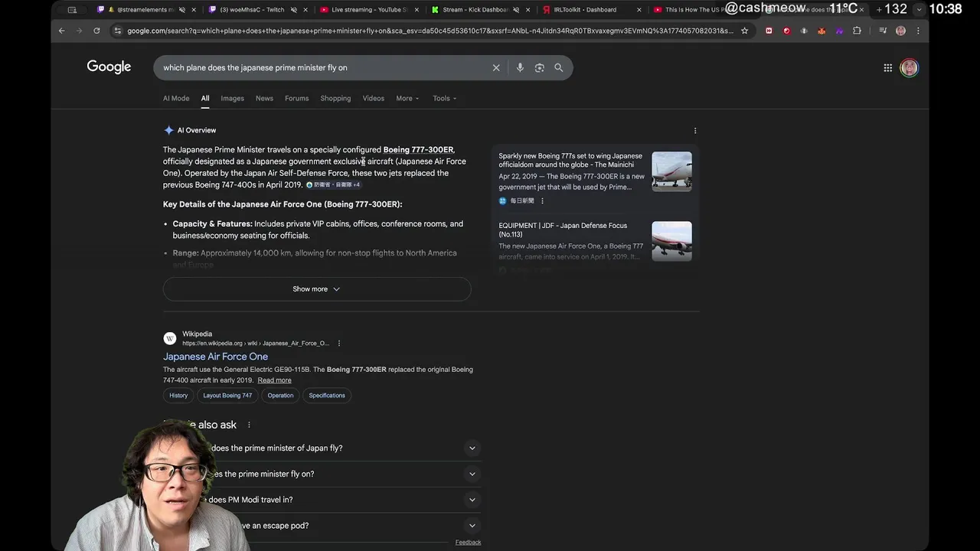This screenshot has height=551, width=980.
Task: Expand the prime minister of Japan fly question
Action: click(472, 448)
